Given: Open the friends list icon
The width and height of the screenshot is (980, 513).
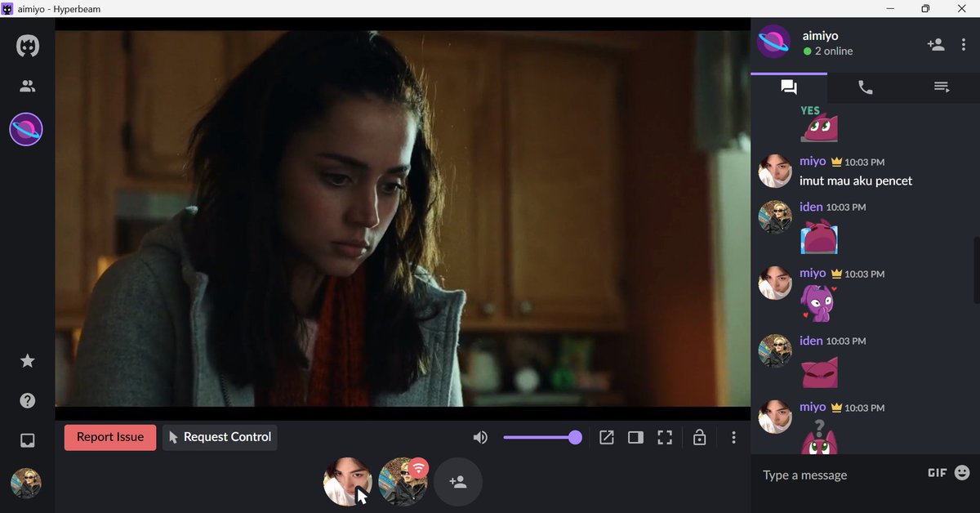Looking at the screenshot, I should 28,86.
